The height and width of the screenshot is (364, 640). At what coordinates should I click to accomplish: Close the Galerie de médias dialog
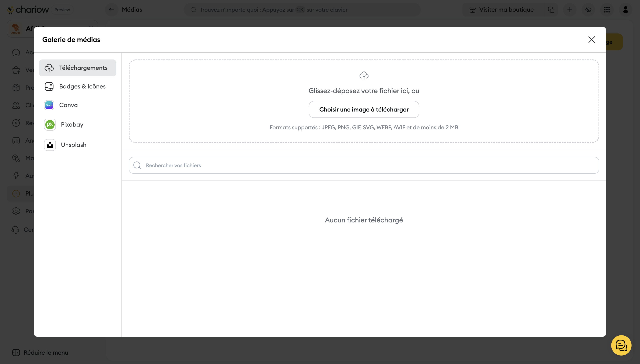coord(592,40)
